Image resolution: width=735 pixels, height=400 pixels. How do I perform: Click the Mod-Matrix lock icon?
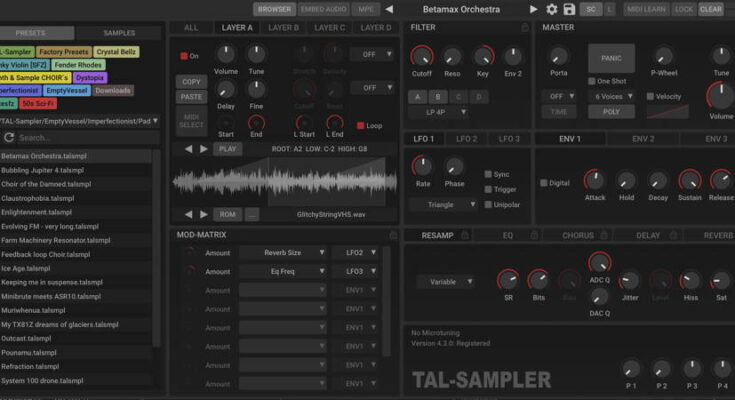395,235
